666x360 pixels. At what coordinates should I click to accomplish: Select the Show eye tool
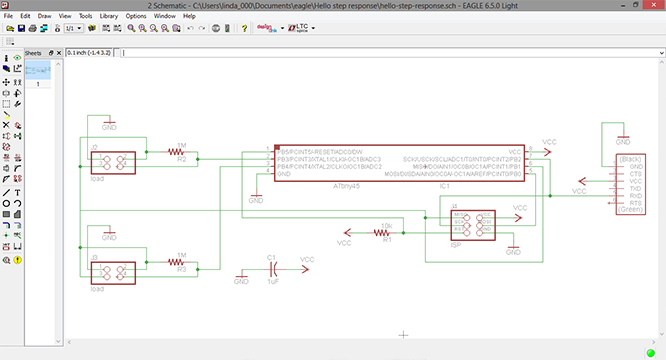click(17, 58)
